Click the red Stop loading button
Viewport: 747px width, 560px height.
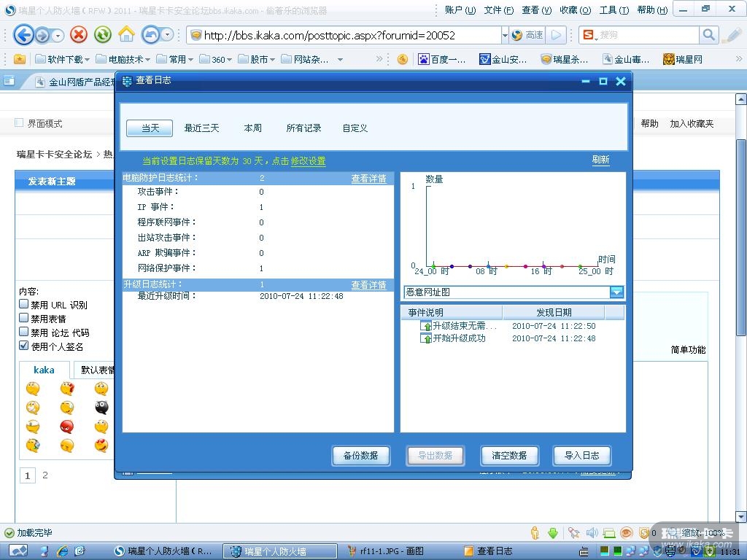[79, 35]
